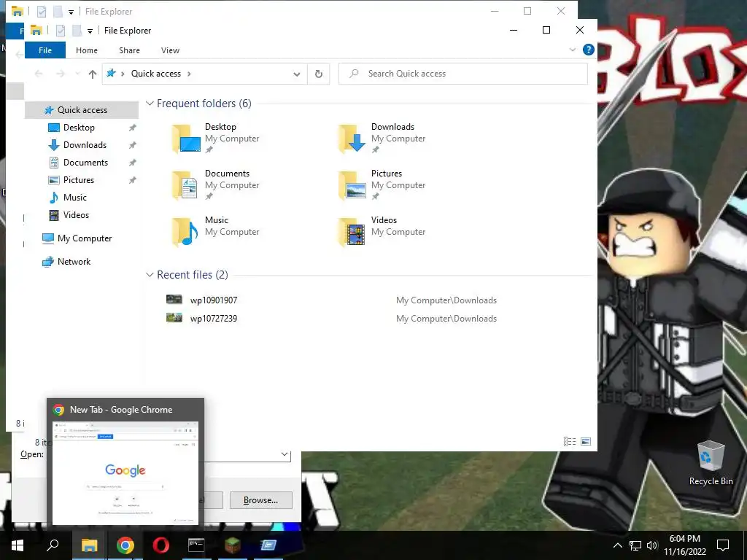Refresh the Quick access view
This screenshot has width=747, height=560.
coord(319,74)
